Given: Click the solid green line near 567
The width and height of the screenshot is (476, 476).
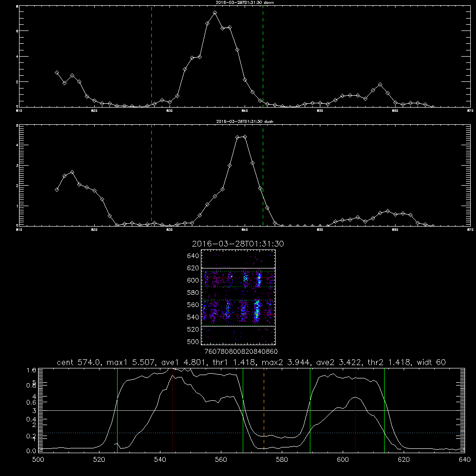Looking at the screenshot, I should (243, 410).
